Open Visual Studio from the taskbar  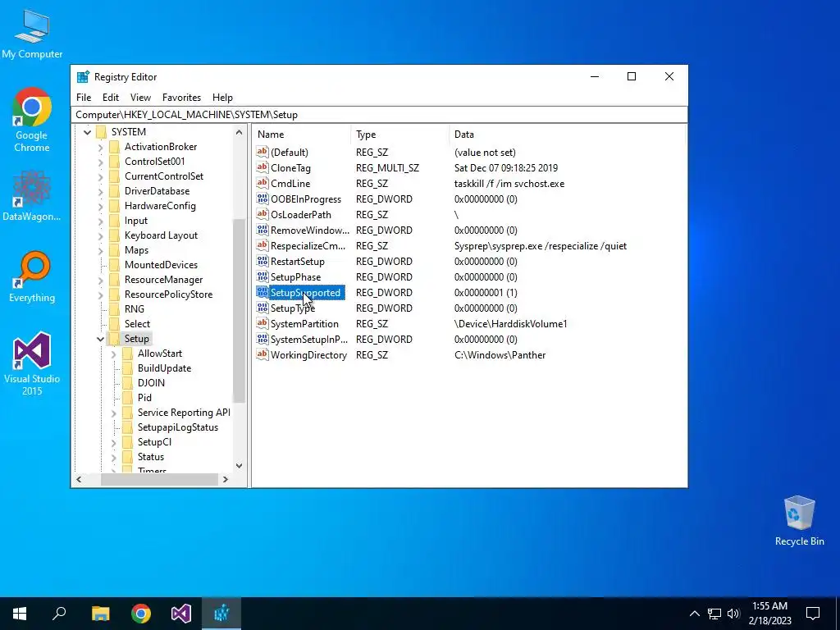tap(181, 614)
